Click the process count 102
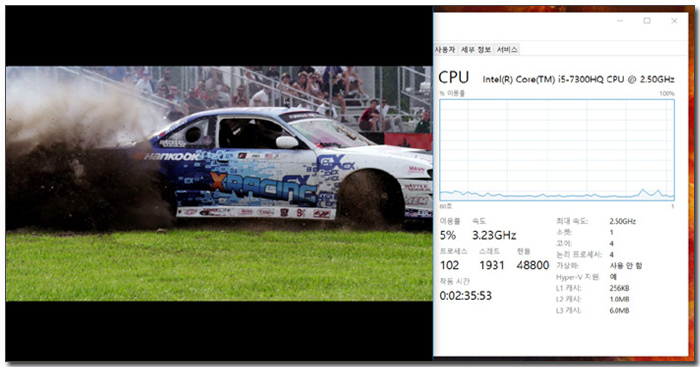Viewport: 700px width, 367px height. (450, 265)
